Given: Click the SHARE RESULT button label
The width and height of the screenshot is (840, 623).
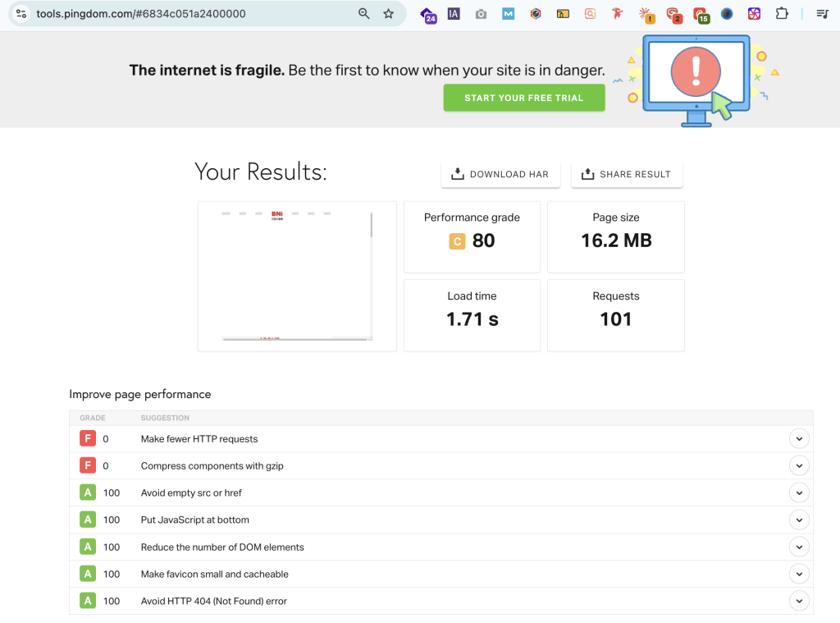Looking at the screenshot, I should tap(635, 174).
